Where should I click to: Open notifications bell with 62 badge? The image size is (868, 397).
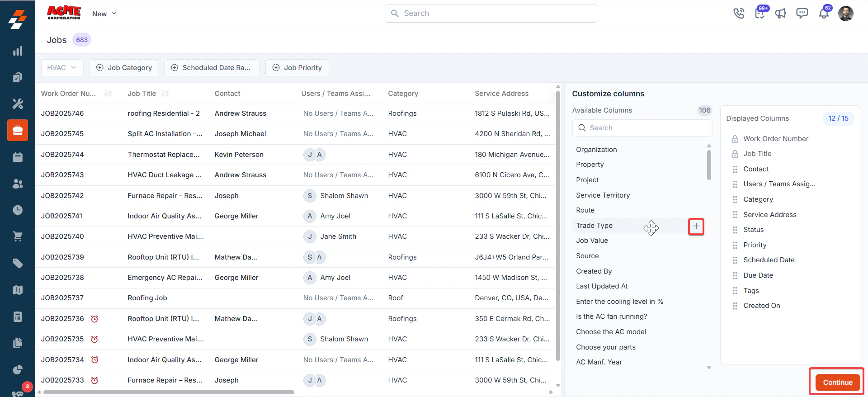click(x=824, y=14)
